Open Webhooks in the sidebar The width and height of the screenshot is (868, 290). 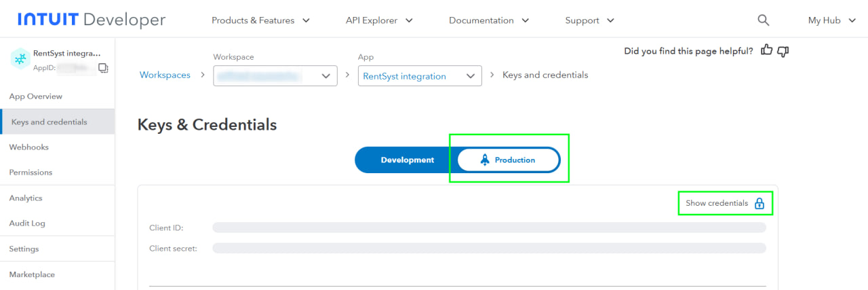coord(29,147)
